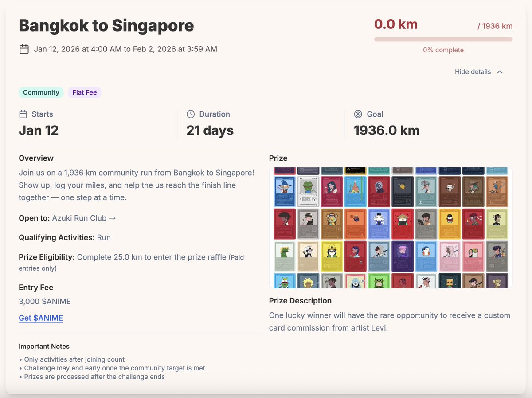532x398 pixels.
Task: Click the purple card with the pink-haired character
Action: click(x=402, y=256)
